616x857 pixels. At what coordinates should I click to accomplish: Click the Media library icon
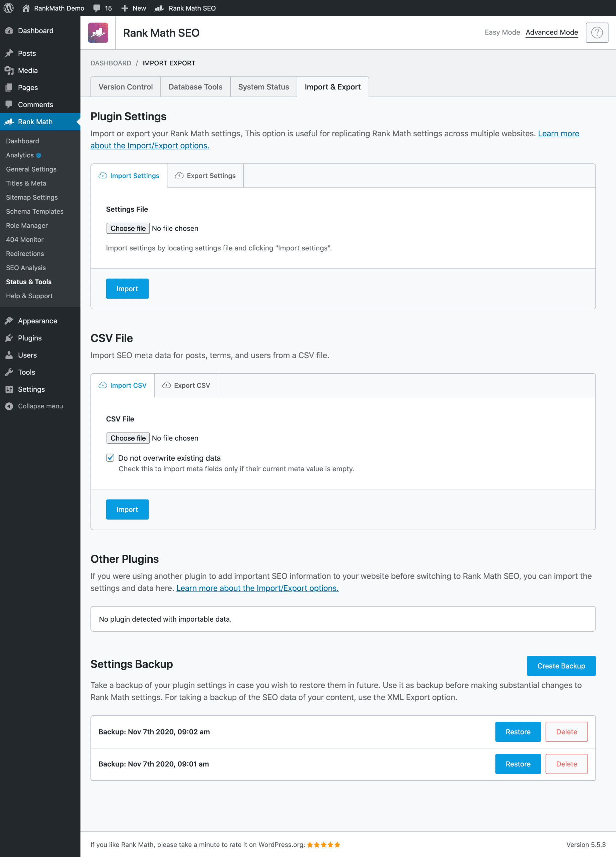(9, 70)
